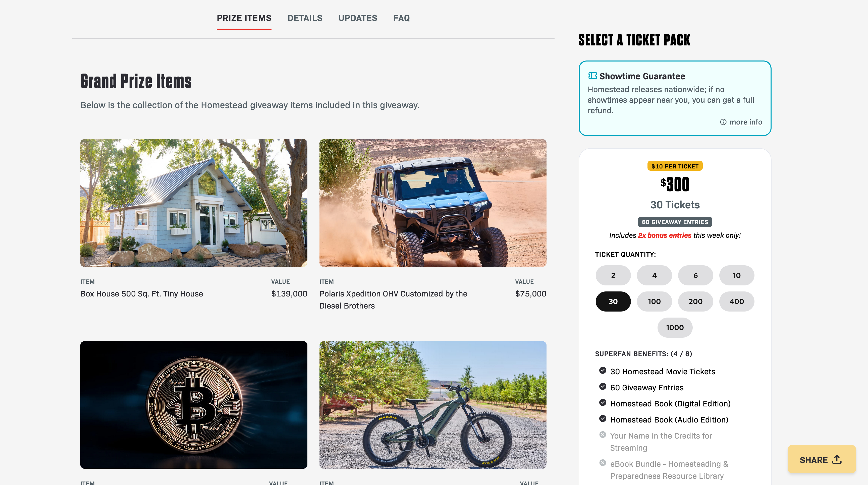
Task: Open the FAQ tab
Action: (x=402, y=18)
